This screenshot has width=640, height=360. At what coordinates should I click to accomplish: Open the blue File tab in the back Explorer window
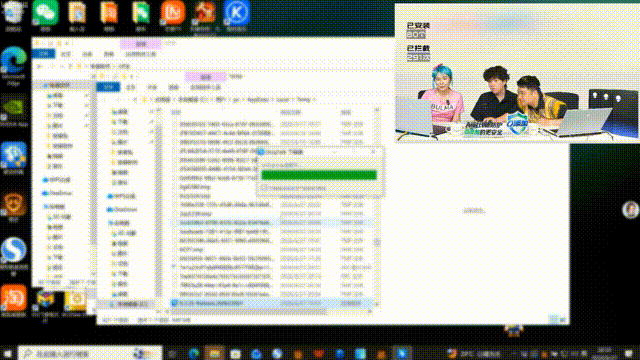point(44,53)
